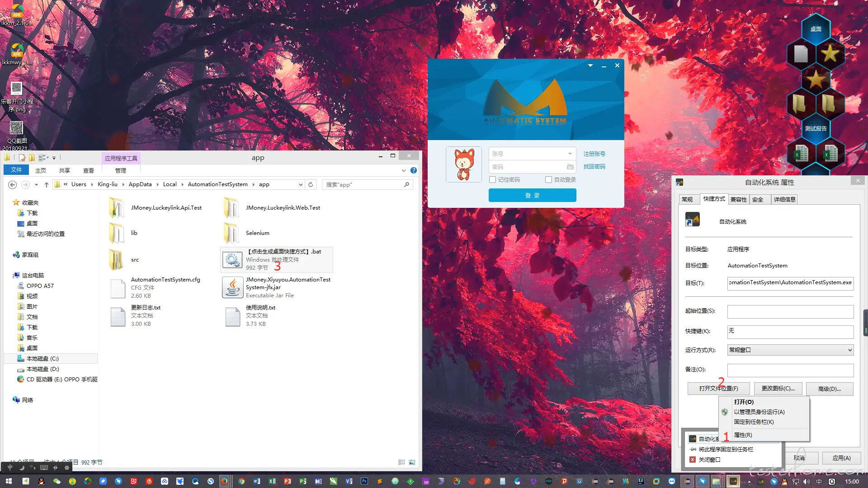Expand the 账号 dropdown arrow
868x488 pixels.
pos(570,154)
